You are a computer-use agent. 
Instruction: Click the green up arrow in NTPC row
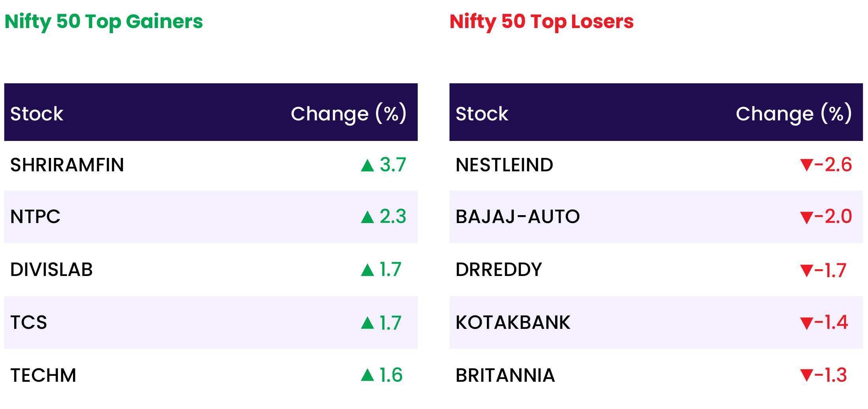click(367, 217)
